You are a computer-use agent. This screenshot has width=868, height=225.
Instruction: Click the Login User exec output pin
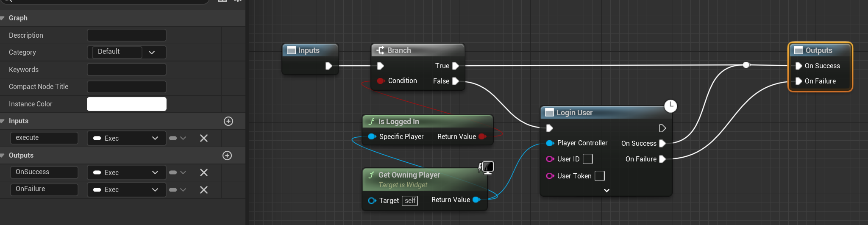662,128
